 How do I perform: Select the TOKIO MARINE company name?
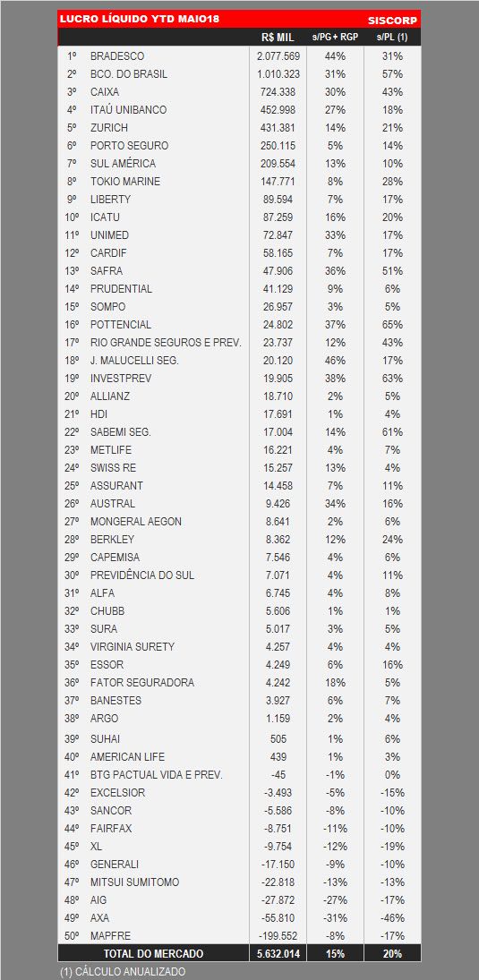125,182
